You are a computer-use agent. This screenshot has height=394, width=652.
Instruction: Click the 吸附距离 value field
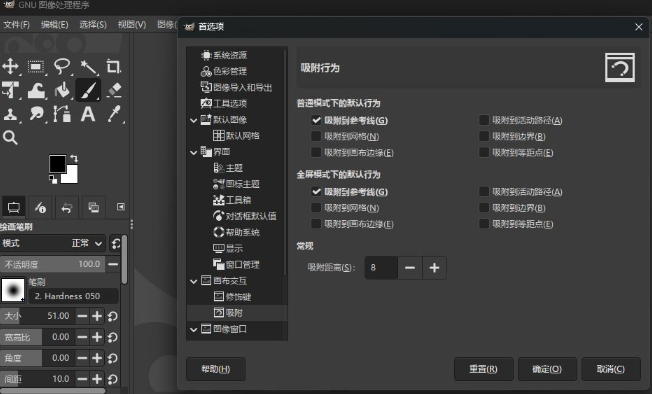[x=381, y=268]
